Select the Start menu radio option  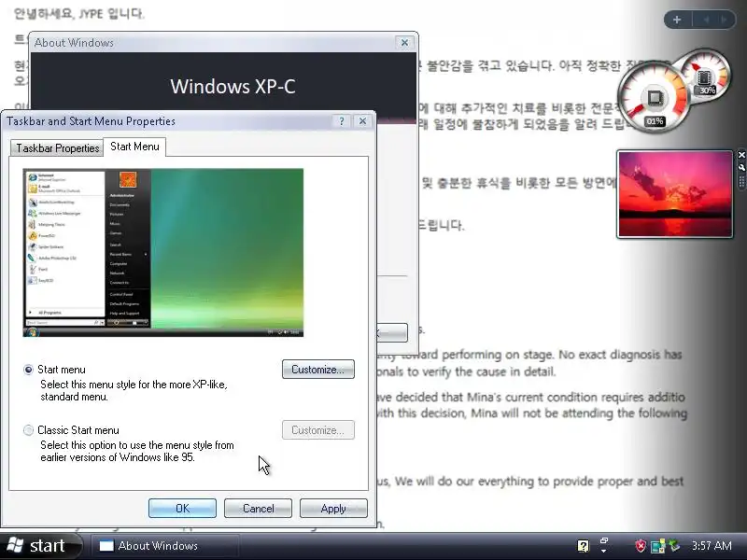pos(29,370)
